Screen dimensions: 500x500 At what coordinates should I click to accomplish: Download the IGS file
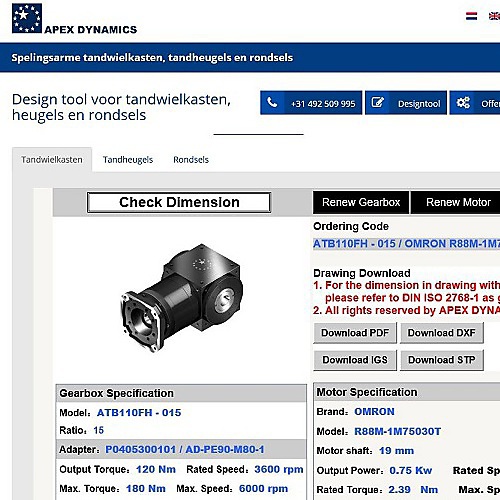click(355, 360)
